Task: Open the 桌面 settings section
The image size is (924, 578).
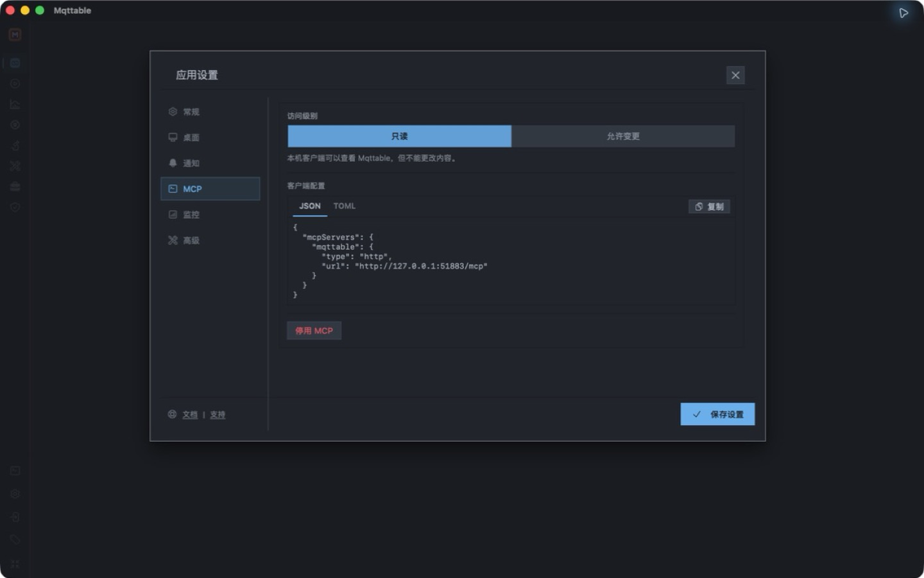Action: coord(210,137)
